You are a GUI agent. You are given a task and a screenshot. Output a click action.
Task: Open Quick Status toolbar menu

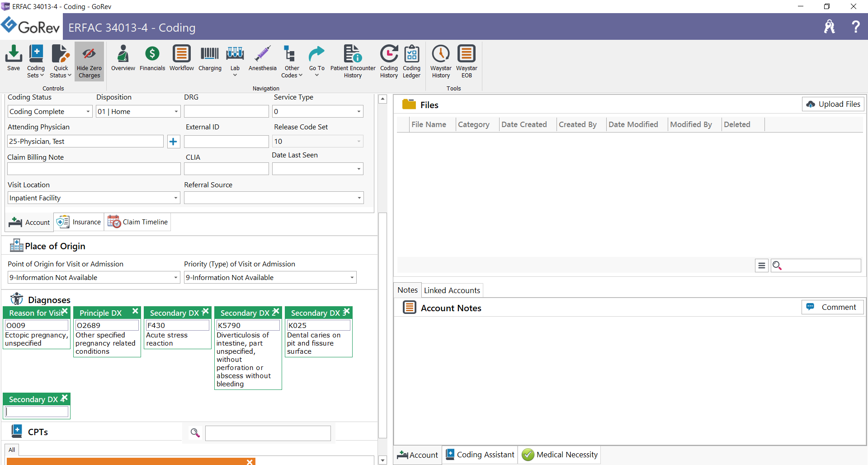click(61, 62)
